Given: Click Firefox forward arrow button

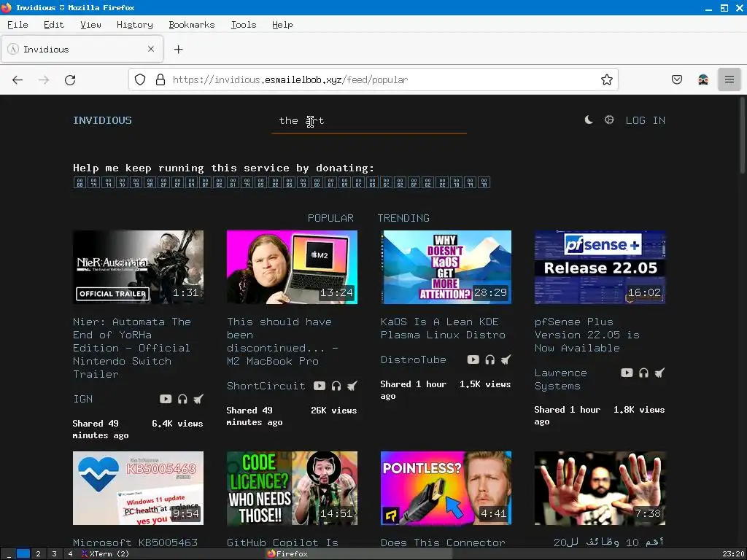Looking at the screenshot, I should (x=44, y=79).
